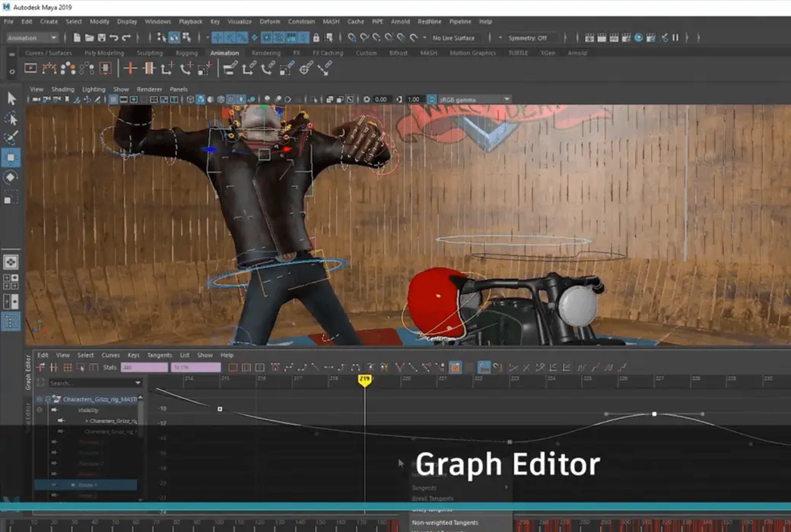Select Non-weighted Tangents in context menu

tap(445, 522)
